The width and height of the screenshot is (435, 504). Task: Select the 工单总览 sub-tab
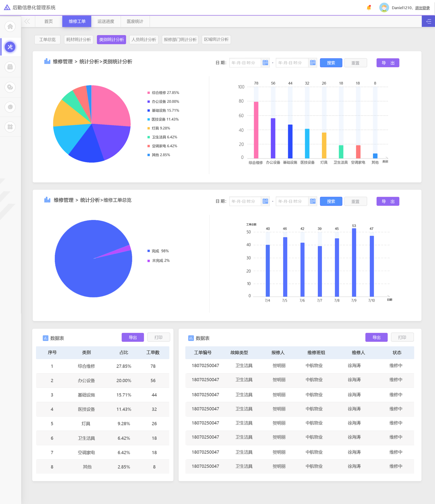coord(47,39)
